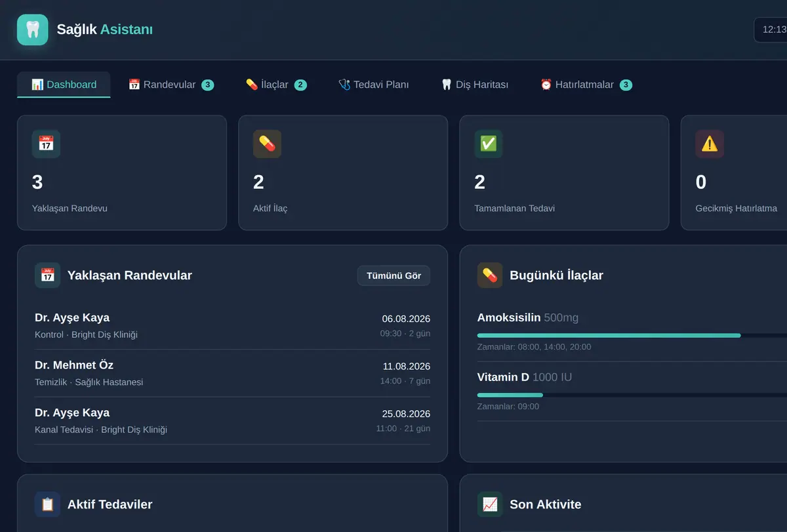Click the green checkmark icon in Tamamlanan Tedavi card
Viewport: 787px width, 532px height.
tap(489, 144)
